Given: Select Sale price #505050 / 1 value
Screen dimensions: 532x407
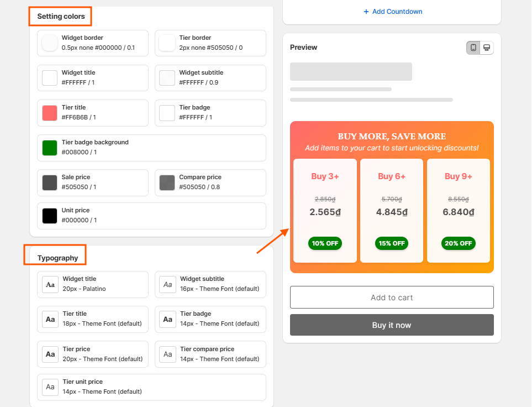Looking at the screenshot, I should 78,187.
